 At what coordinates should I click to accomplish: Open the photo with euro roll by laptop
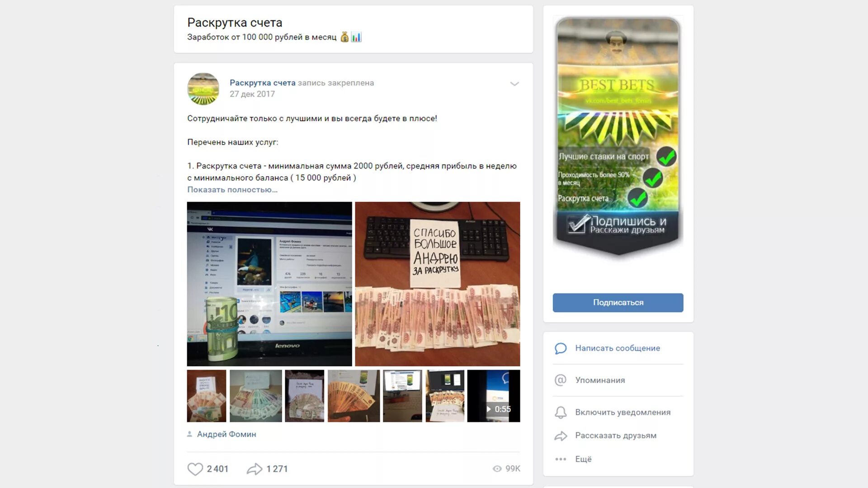pos(269,284)
